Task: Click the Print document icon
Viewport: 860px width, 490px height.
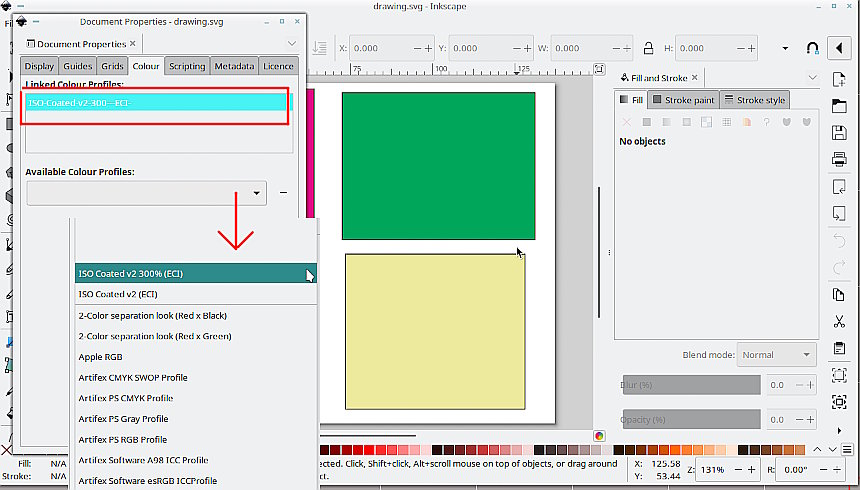Action: 839,159
